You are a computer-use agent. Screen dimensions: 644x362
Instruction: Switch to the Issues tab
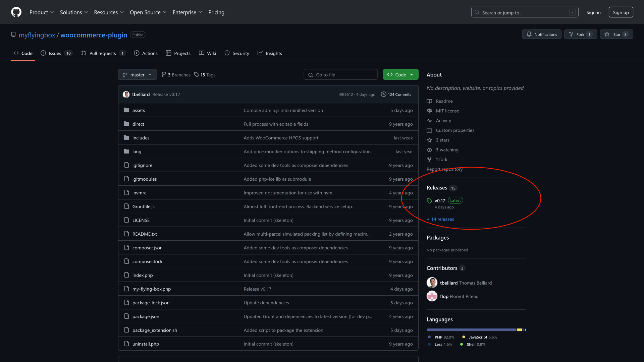coord(55,53)
